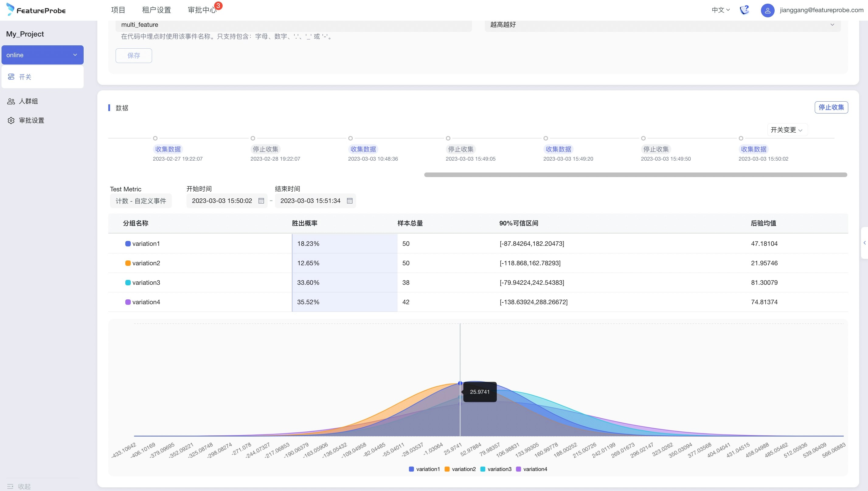
Task: Open the 租户设置 menu
Action: (x=156, y=10)
